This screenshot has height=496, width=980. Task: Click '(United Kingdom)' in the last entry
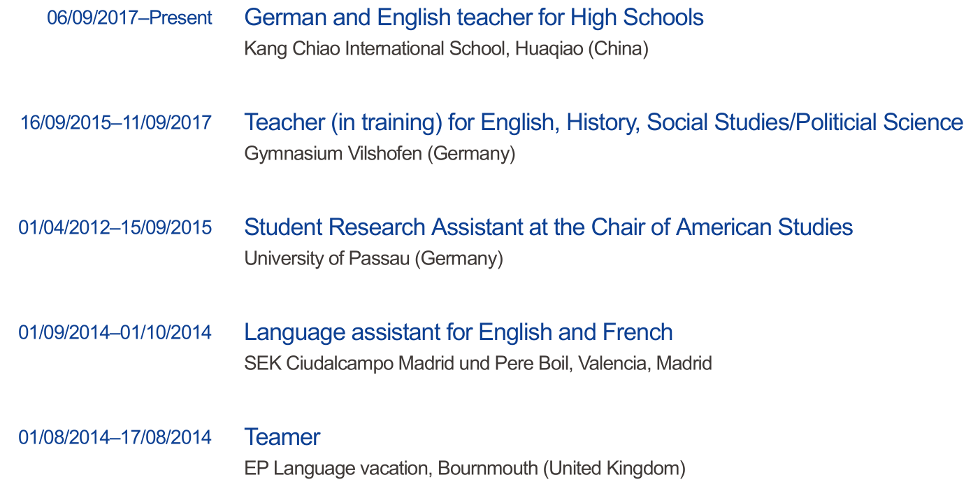coord(614,469)
